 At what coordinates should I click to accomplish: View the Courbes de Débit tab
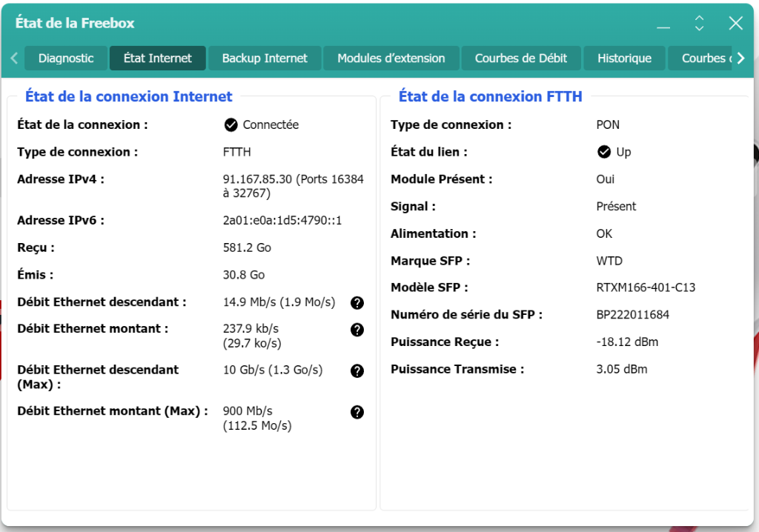pos(520,57)
